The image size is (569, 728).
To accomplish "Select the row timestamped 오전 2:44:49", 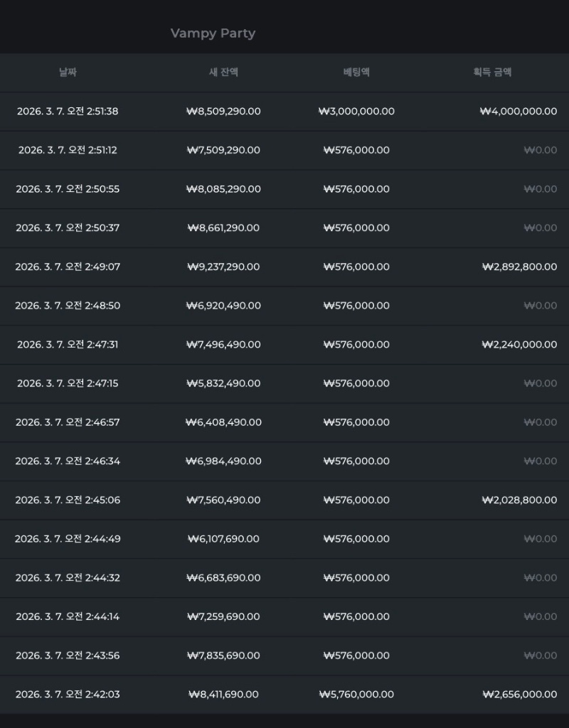I will pos(68,539).
